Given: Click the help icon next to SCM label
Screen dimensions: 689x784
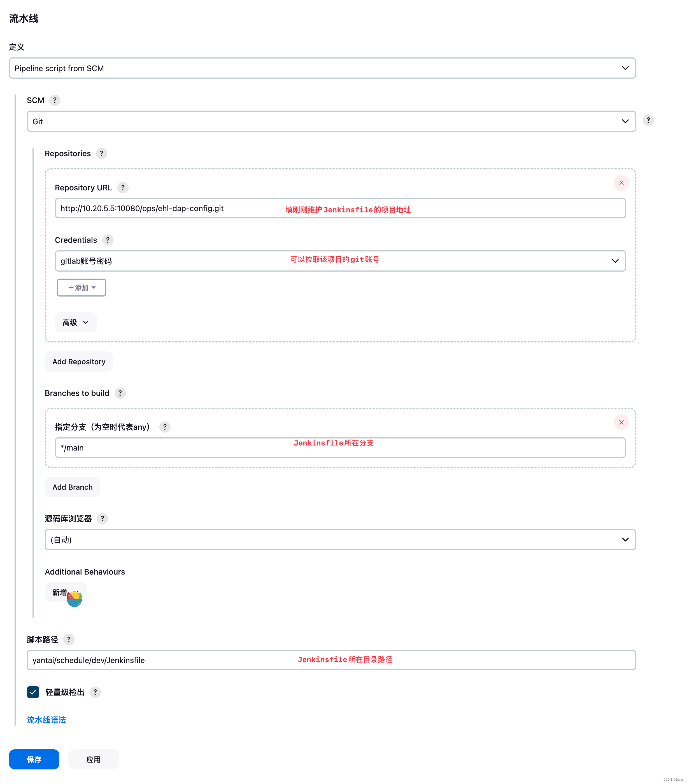Looking at the screenshot, I should coord(55,100).
